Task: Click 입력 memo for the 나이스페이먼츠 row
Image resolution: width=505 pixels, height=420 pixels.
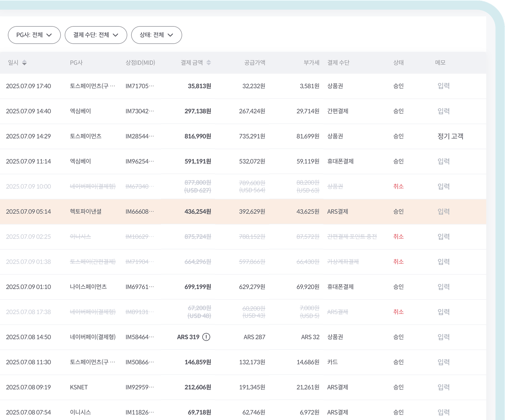Action: [x=443, y=287]
